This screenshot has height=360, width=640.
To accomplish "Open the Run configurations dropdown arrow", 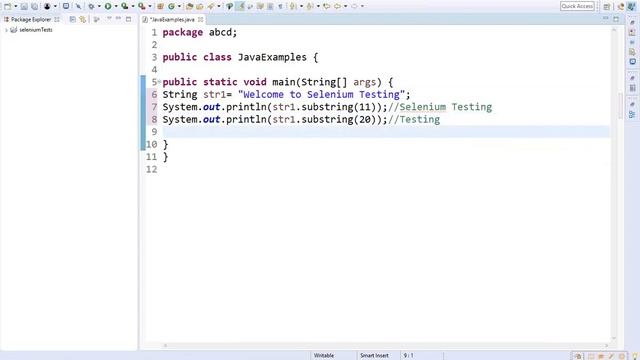I will tap(116, 6).
